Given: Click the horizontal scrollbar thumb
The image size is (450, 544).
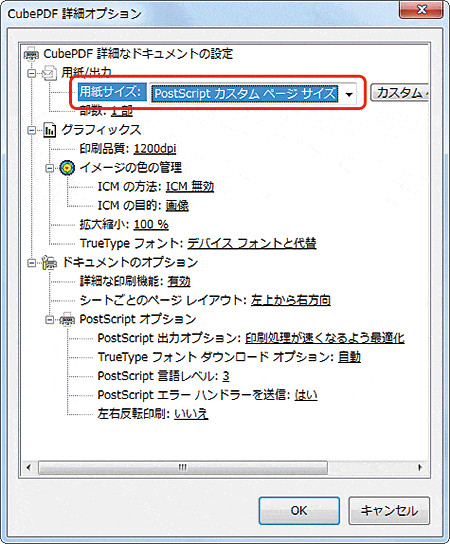Looking at the screenshot, I should point(183,467).
